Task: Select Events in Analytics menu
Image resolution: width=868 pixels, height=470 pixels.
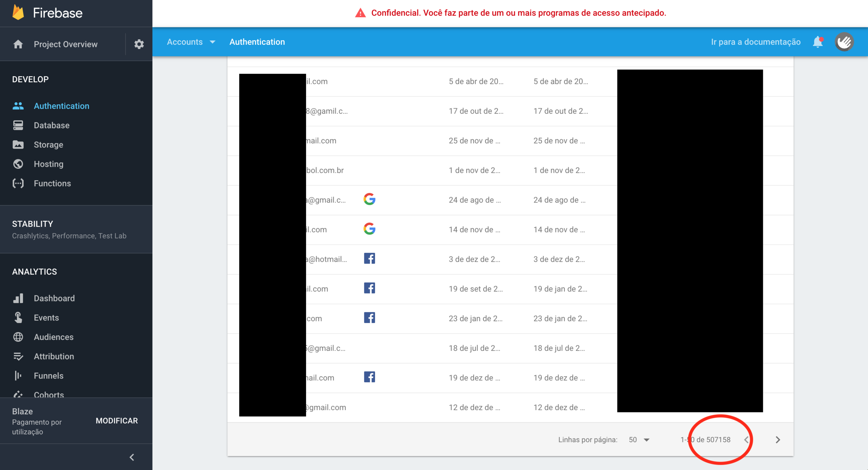Action: [x=46, y=318]
